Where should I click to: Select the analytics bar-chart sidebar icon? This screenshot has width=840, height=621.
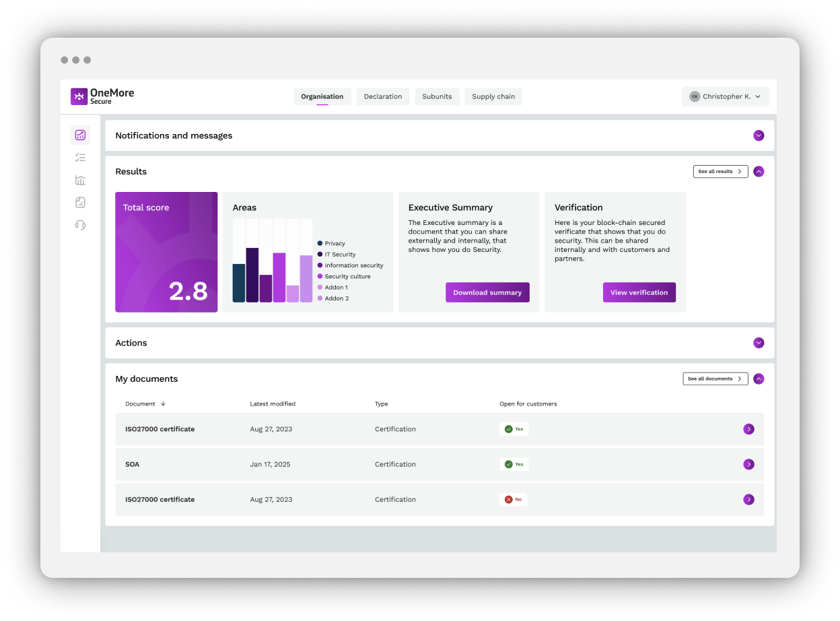point(80,180)
